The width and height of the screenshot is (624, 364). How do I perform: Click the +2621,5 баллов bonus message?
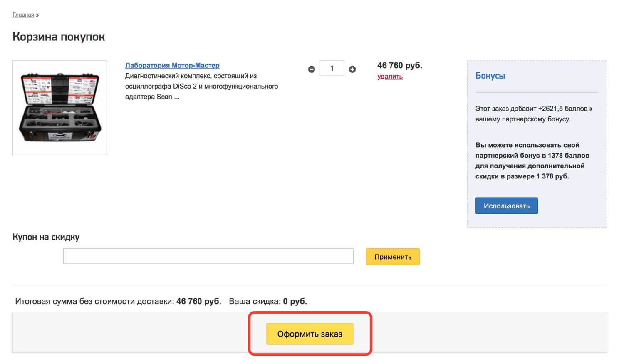coord(534,114)
